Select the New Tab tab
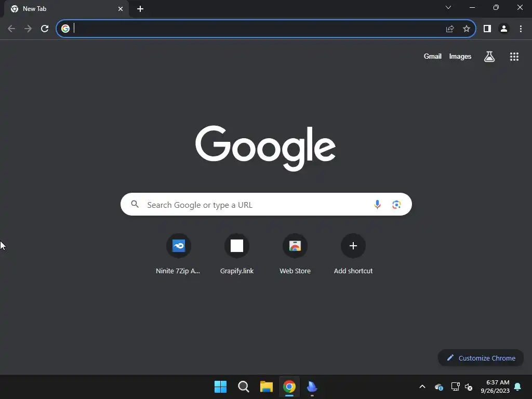The width and height of the screenshot is (532, 399). [66, 9]
